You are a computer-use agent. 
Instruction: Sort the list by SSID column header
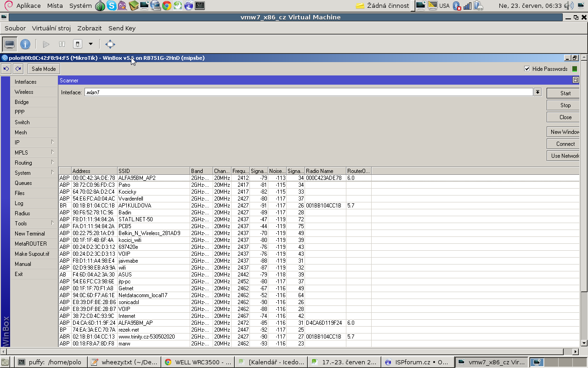[153, 171]
